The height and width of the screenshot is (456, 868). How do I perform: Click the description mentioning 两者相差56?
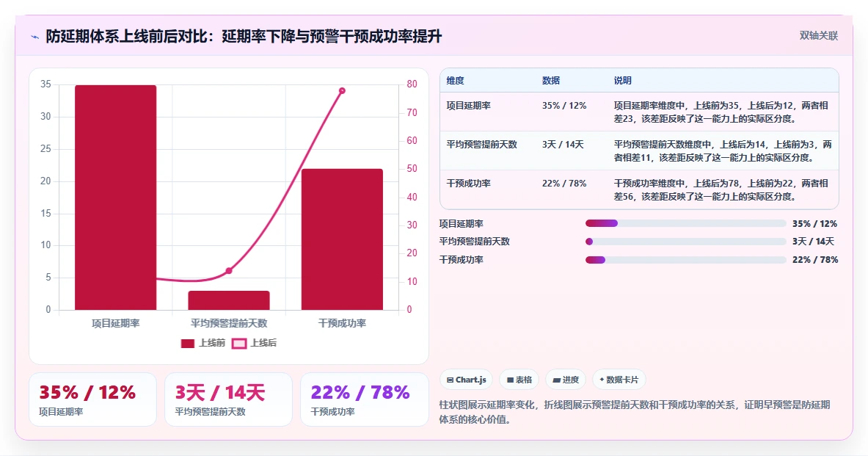click(x=721, y=189)
